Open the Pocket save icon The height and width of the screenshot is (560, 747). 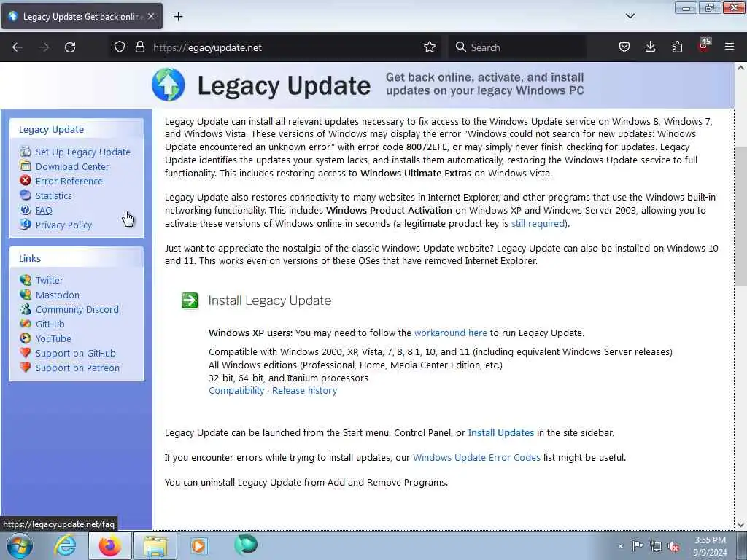tap(624, 47)
